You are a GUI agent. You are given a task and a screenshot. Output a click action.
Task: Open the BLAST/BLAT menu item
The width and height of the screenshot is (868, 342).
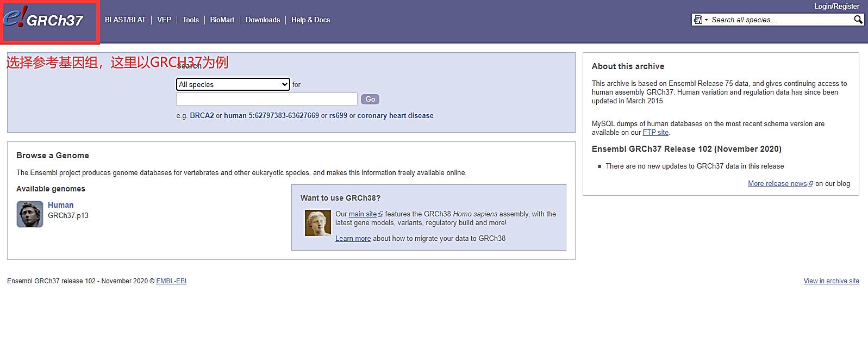point(125,20)
